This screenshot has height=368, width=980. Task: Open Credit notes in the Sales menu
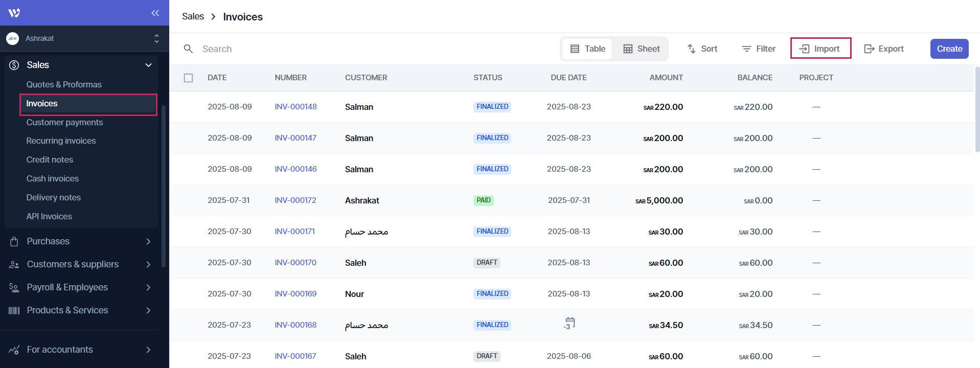point(50,159)
